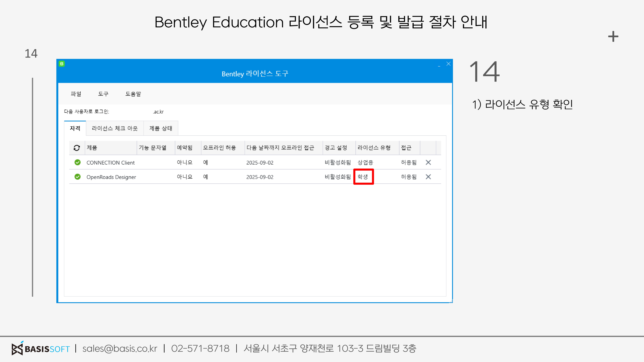Switch to the 라이선스 체크 아웃 tab

point(115,128)
